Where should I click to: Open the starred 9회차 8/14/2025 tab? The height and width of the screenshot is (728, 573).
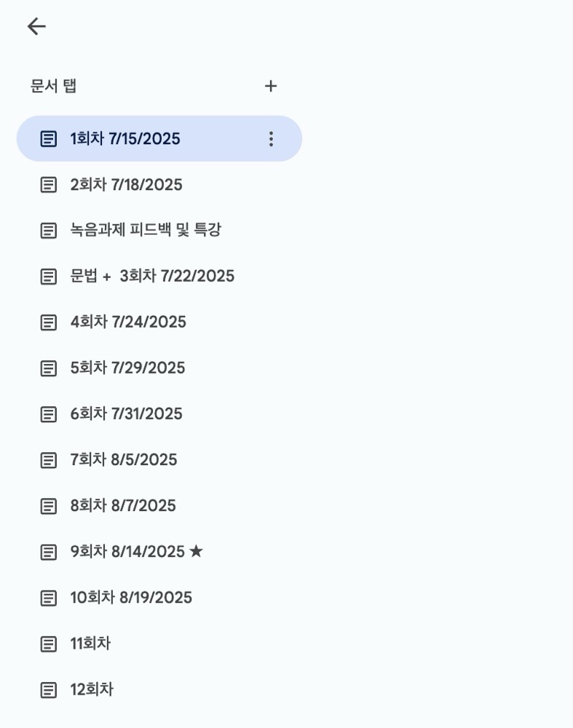(159, 552)
